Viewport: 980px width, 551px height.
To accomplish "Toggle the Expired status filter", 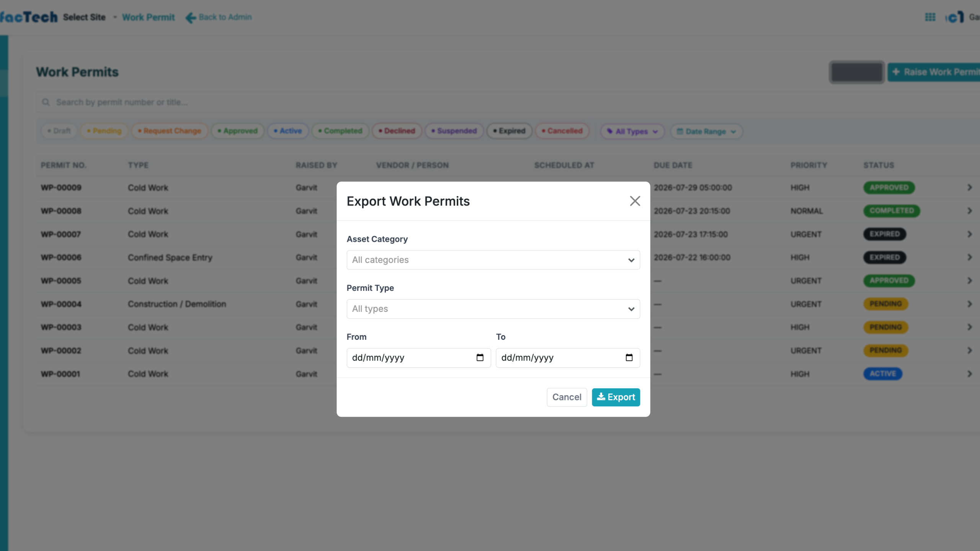I will [510, 131].
